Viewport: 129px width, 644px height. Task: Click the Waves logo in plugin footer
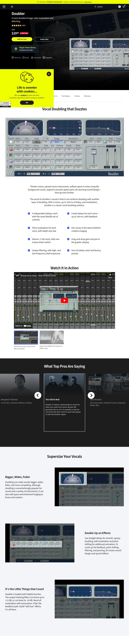(10, 173)
